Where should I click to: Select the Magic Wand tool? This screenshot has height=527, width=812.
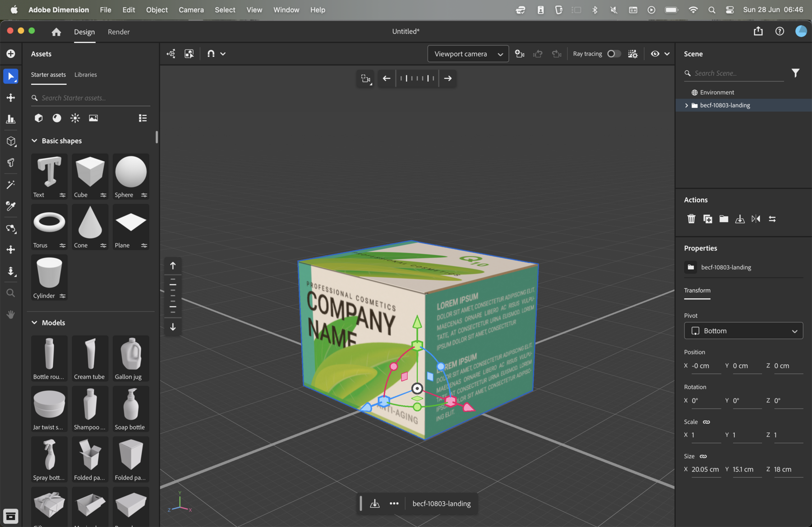pos(11,184)
